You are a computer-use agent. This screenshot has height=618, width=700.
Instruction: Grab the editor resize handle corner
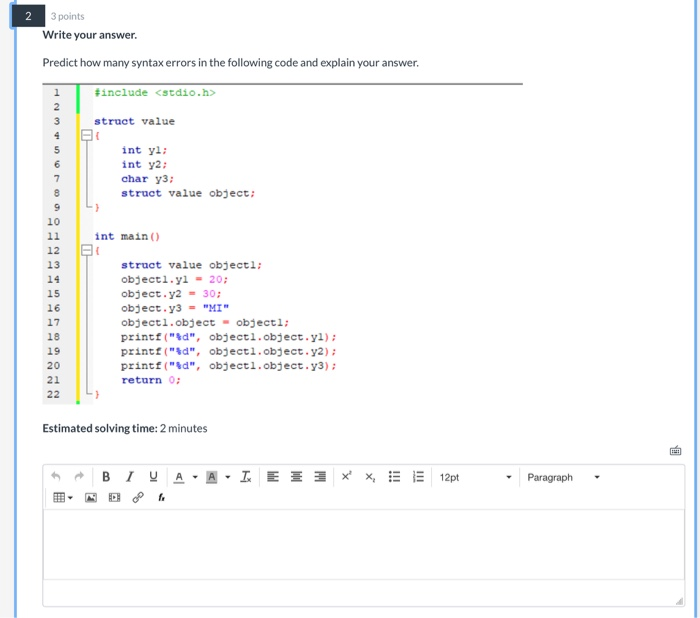tap(679, 601)
